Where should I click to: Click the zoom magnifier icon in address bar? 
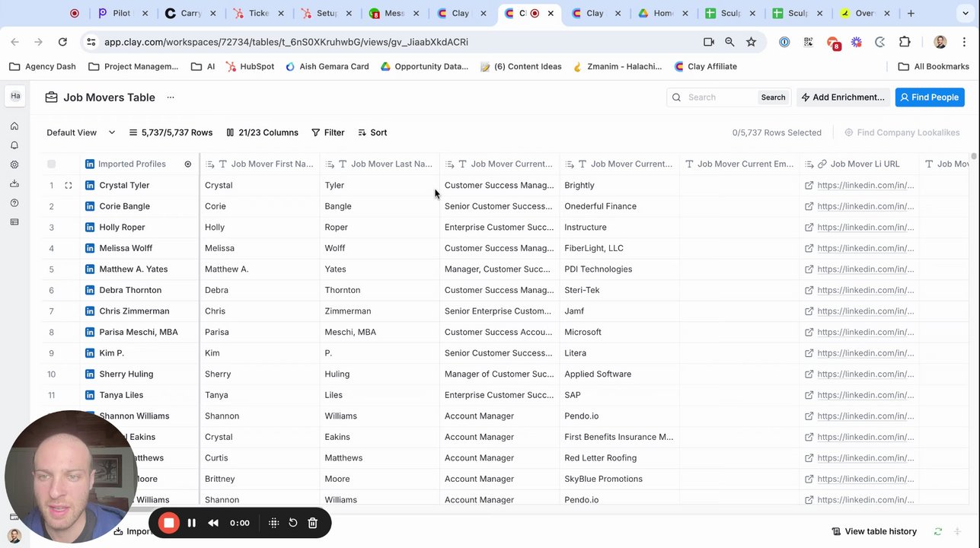point(729,42)
